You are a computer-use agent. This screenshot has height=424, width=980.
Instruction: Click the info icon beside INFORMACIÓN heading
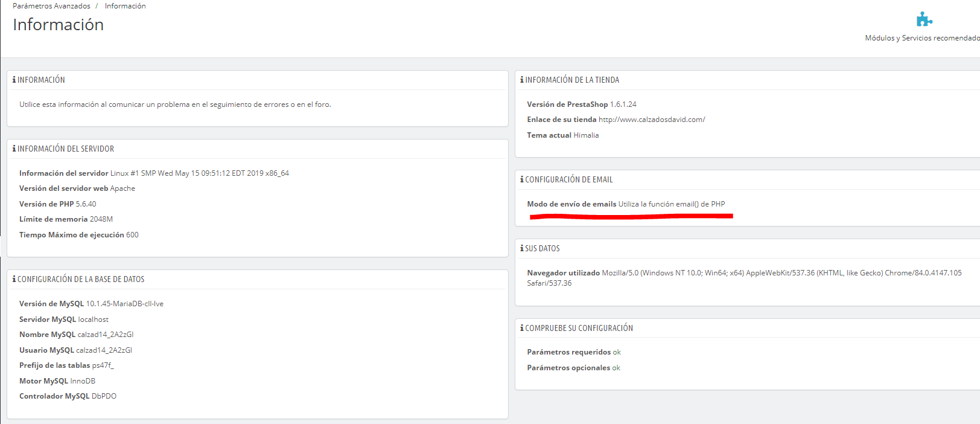coord(14,80)
